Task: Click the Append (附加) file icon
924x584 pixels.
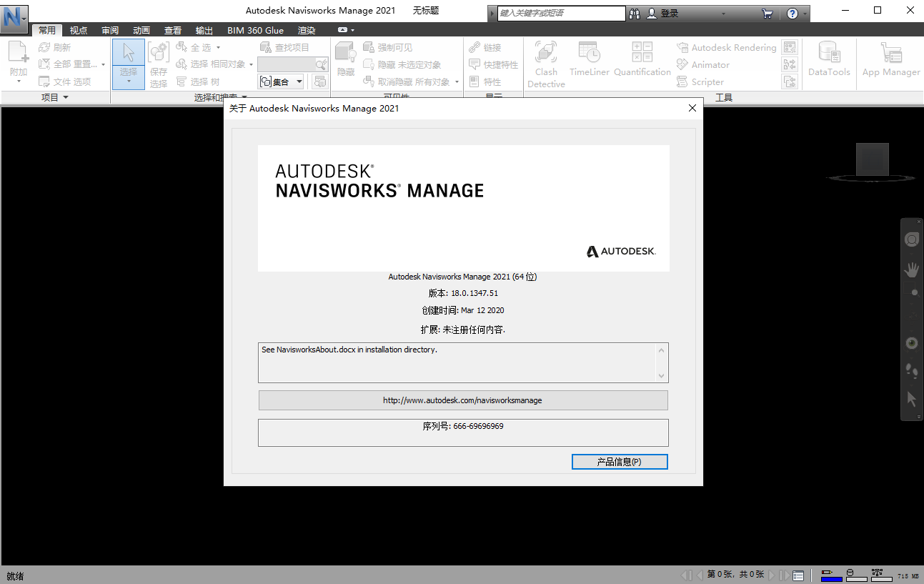Action: pos(18,52)
